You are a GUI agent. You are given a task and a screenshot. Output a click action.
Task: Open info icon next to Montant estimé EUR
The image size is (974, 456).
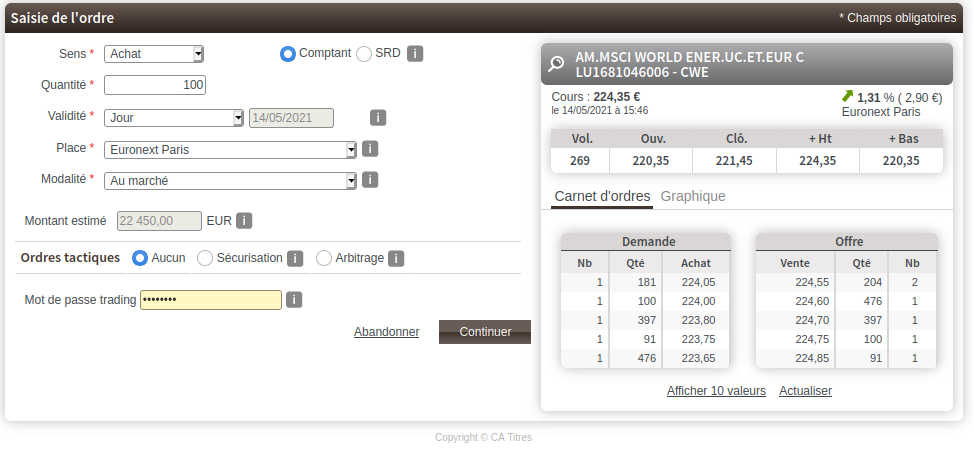(x=244, y=221)
